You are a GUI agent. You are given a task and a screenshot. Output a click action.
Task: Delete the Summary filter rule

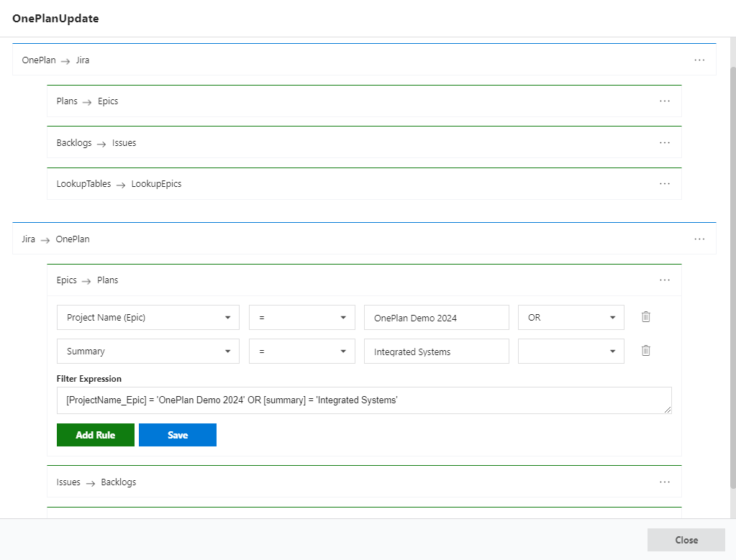(x=645, y=351)
